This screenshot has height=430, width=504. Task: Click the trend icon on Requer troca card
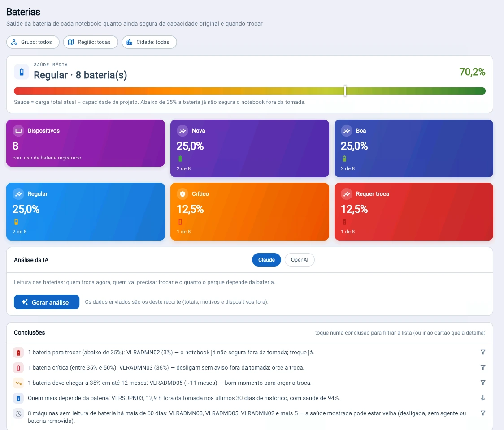[347, 193]
